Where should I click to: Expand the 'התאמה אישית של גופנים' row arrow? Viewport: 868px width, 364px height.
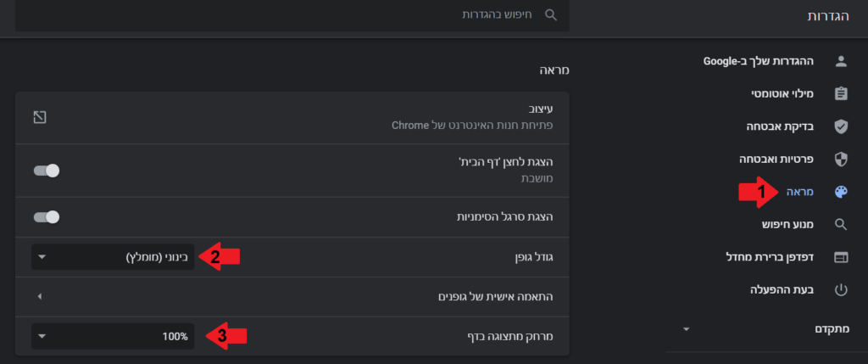pos(40,296)
